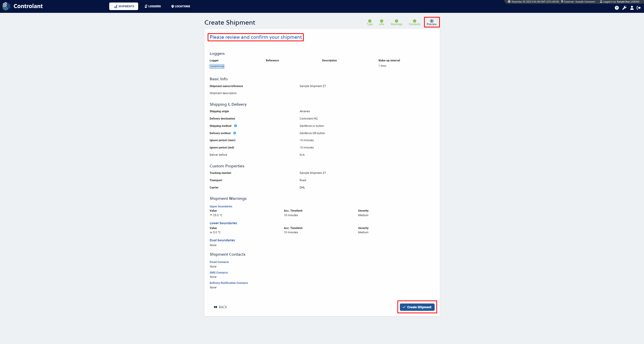The height and width of the screenshot is (344, 644).
Task: Go to the Info wizard step
Action: pos(382,22)
